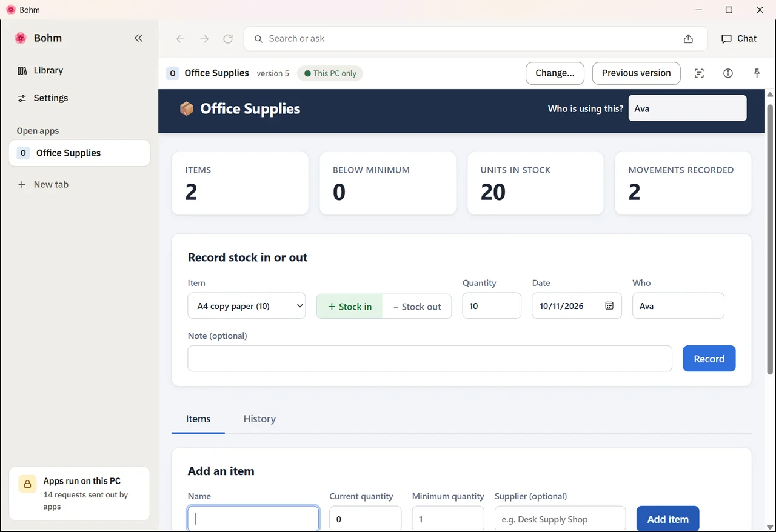The height and width of the screenshot is (532, 776).
Task: Pin the Office Supplies app
Action: click(757, 73)
